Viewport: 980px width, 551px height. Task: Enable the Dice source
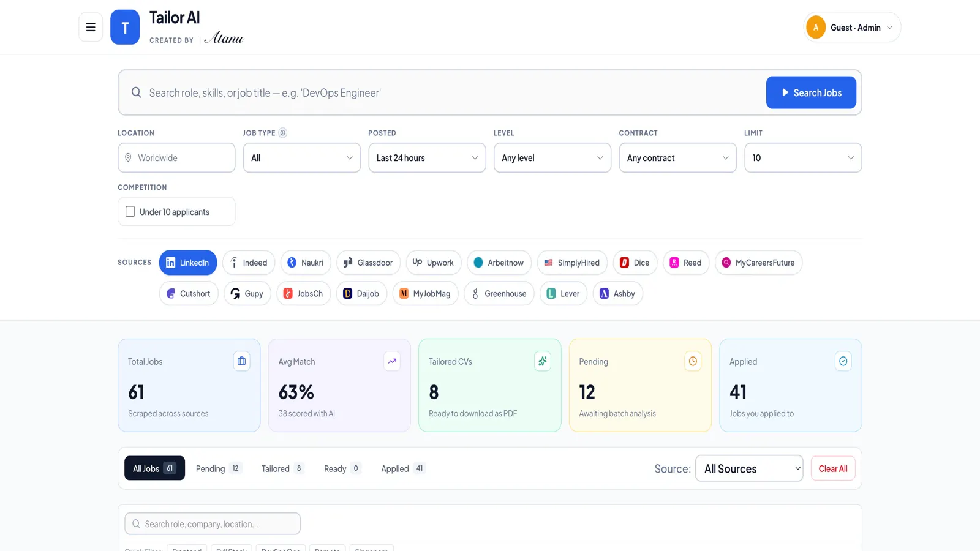(x=635, y=263)
